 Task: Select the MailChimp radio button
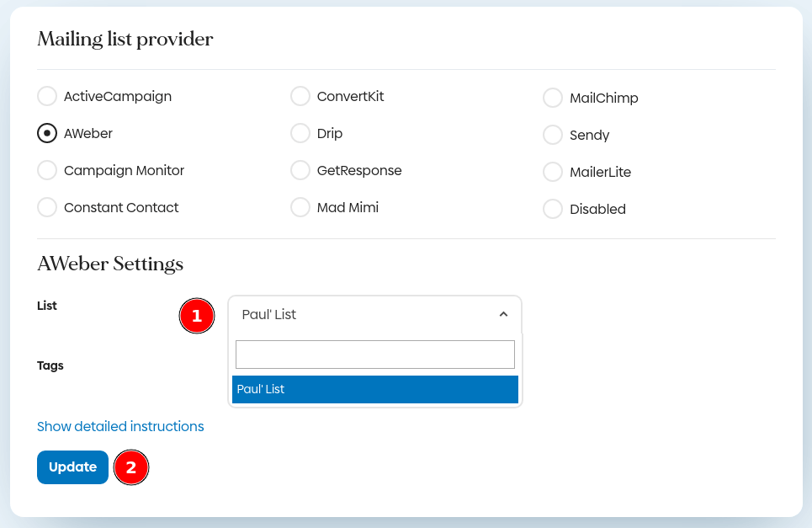[553, 98]
